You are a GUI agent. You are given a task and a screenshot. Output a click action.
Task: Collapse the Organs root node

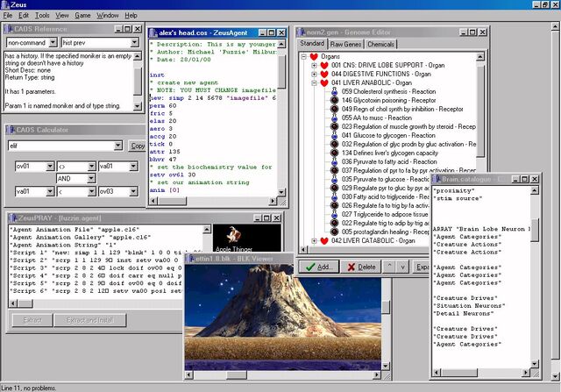[x=304, y=56]
